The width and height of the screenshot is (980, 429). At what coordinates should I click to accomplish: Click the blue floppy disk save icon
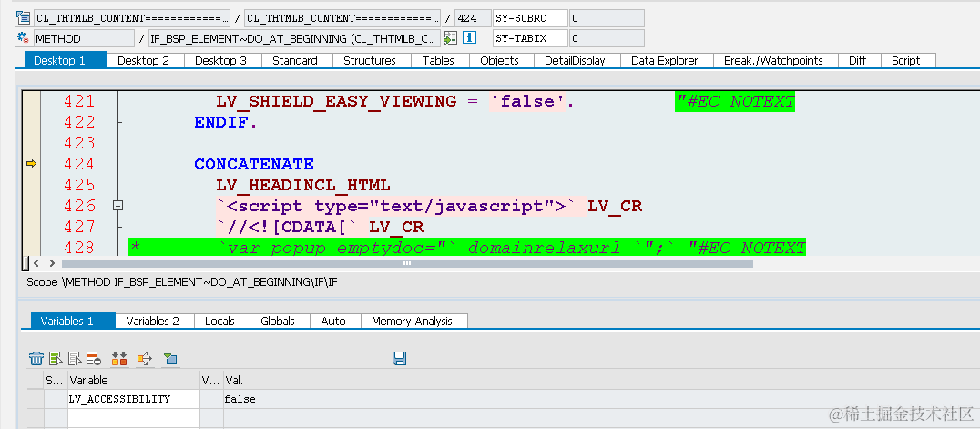coord(399,358)
